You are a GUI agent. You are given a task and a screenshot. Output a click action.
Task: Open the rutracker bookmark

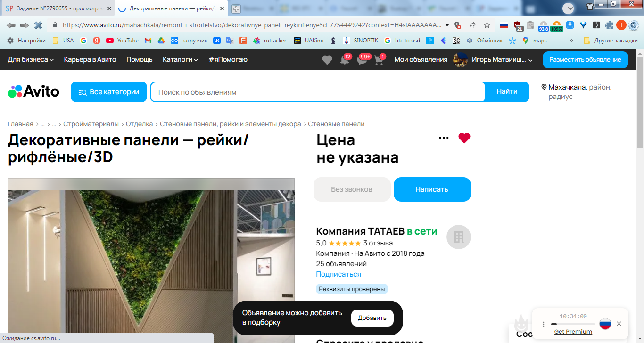(x=270, y=41)
